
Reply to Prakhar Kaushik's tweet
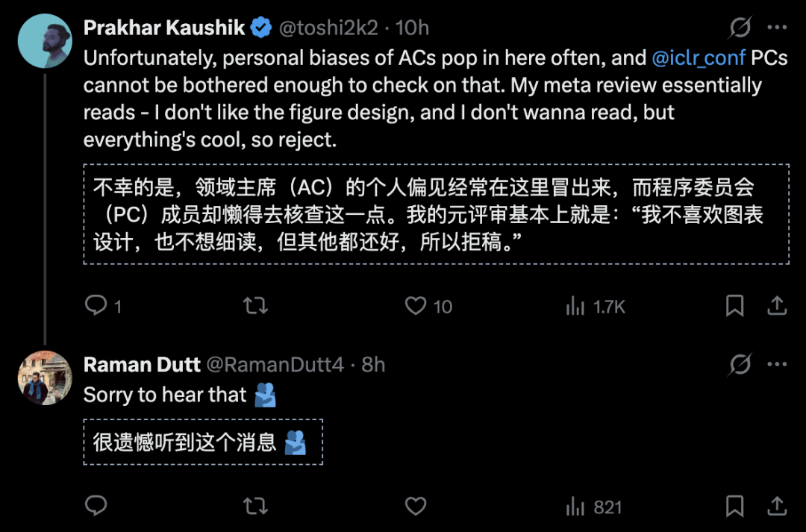[96, 305]
